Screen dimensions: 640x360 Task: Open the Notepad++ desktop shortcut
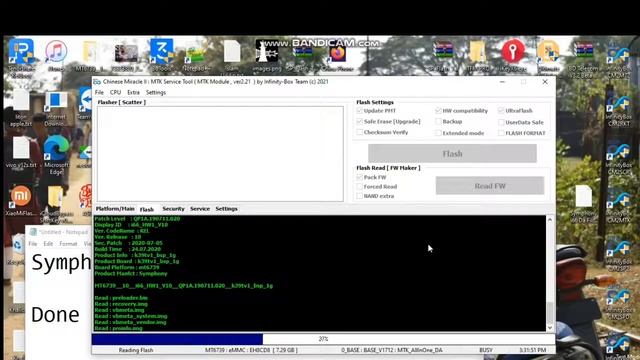pyautogui.click(x=196, y=55)
